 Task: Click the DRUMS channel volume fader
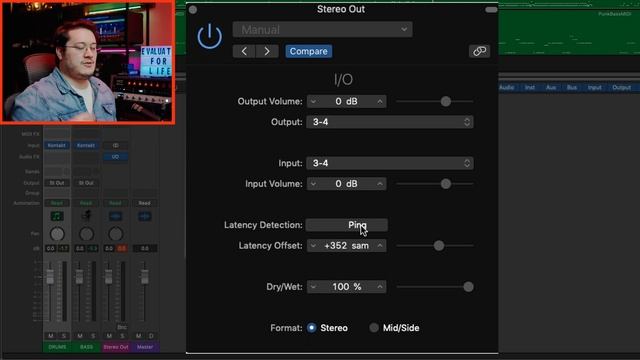tap(50, 277)
